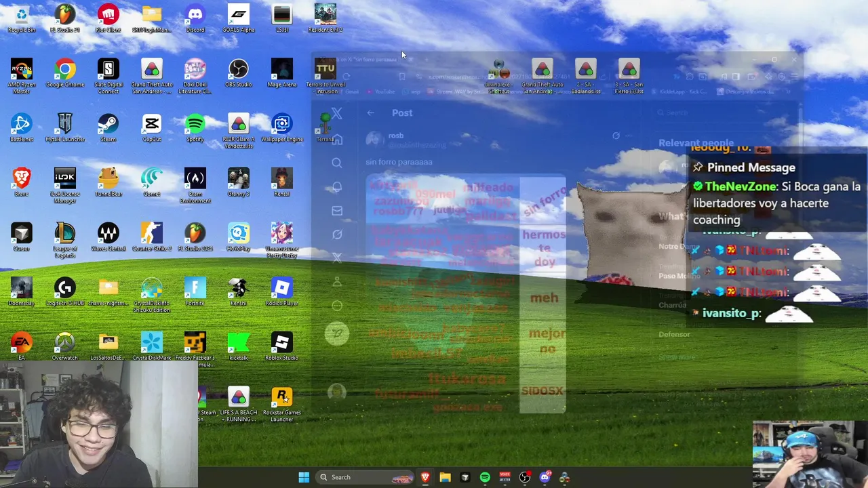Launch Brave from the desktop shortcut
Image resolution: width=868 pixels, height=488 pixels.
coord(22,183)
